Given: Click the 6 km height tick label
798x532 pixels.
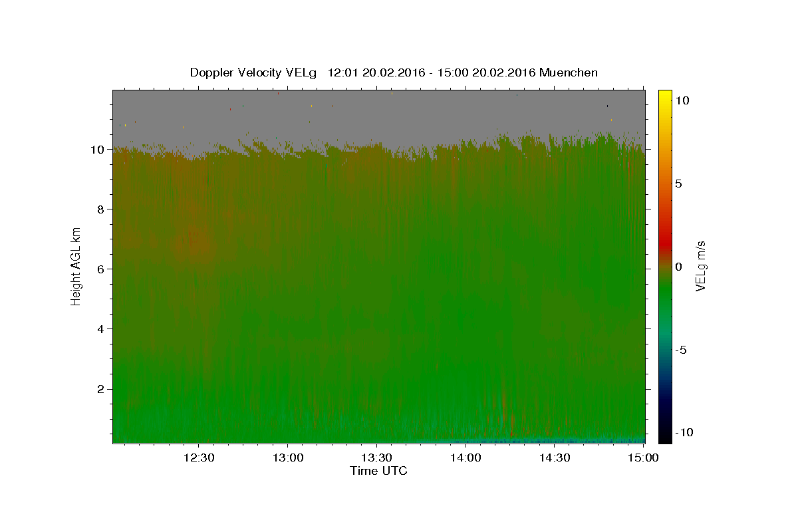Looking at the screenshot, I should (102, 269).
